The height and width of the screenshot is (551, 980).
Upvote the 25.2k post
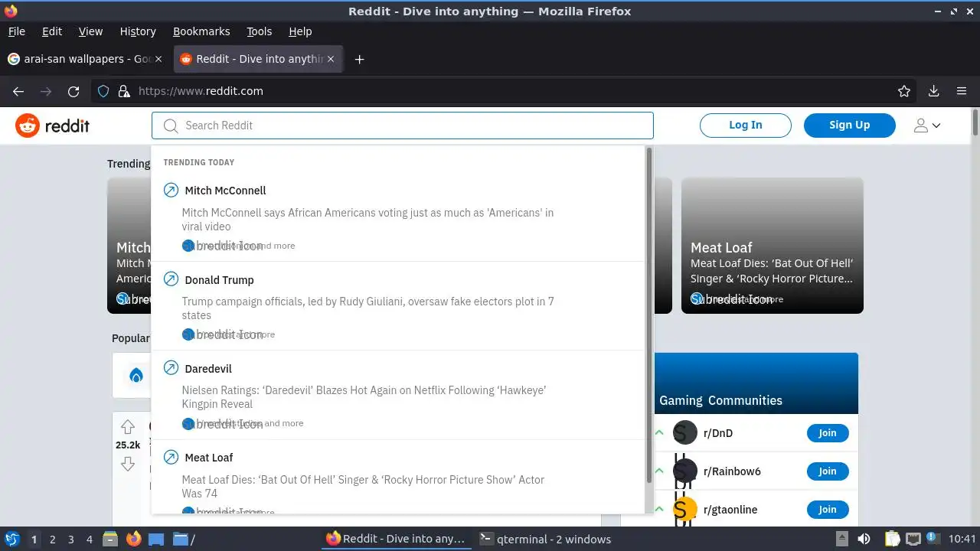(x=128, y=427)
